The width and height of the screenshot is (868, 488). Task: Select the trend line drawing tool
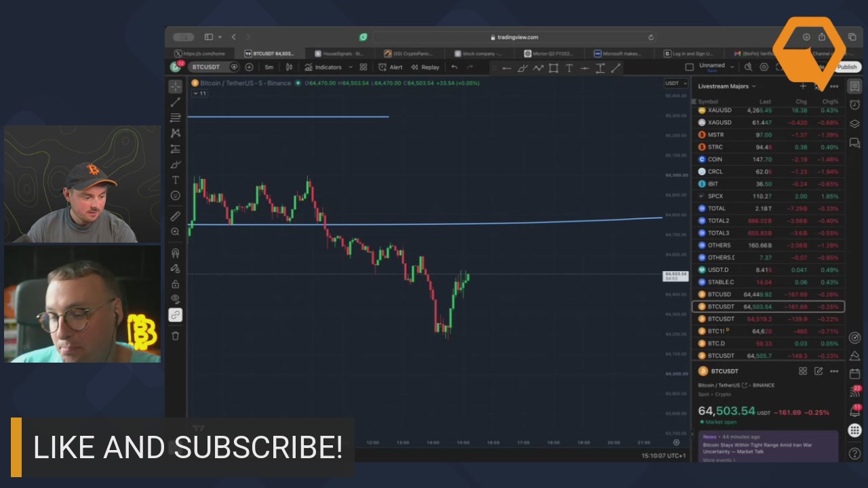[x=176, y=102]
